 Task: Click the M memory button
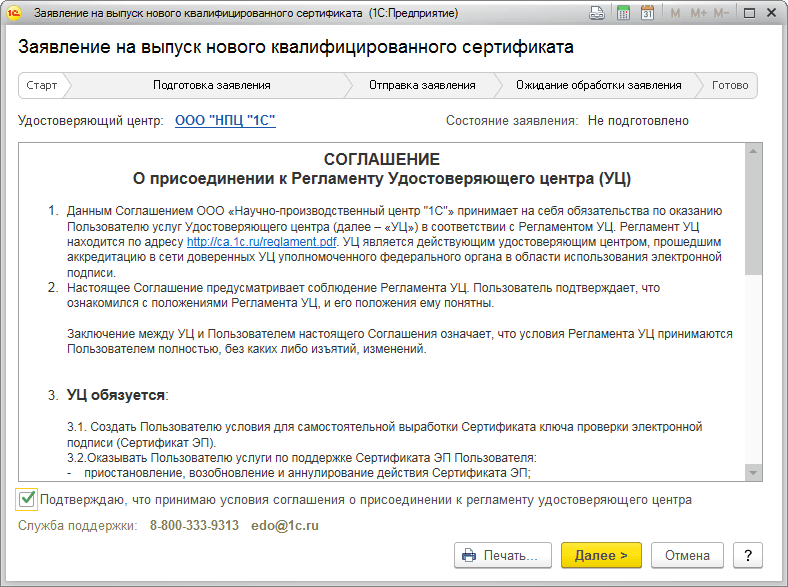(675, 13)
